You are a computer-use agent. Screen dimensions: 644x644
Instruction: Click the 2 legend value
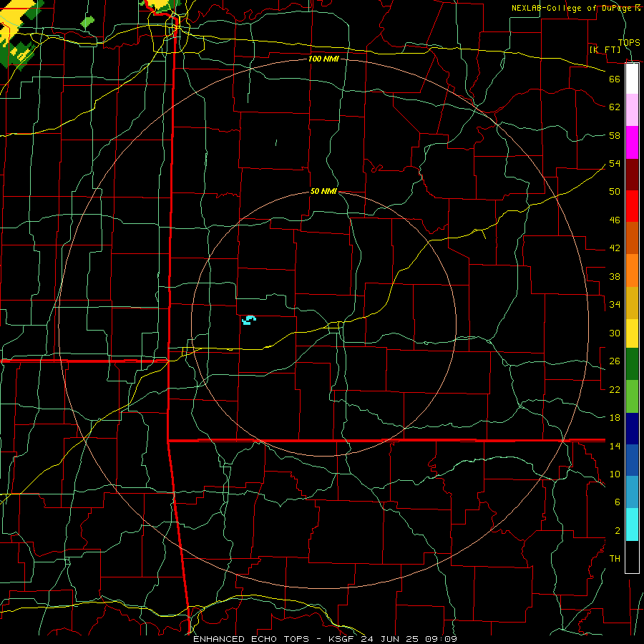tap(618, 530)
